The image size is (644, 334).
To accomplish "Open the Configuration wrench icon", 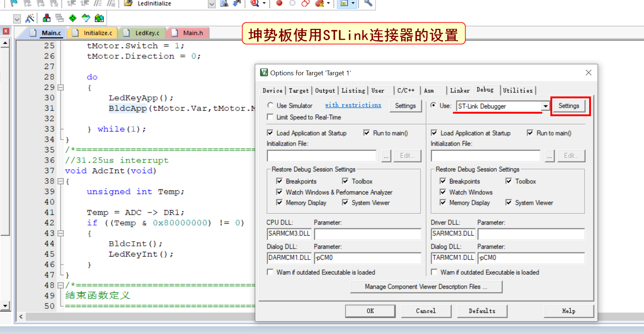I will tap(368, 3).
